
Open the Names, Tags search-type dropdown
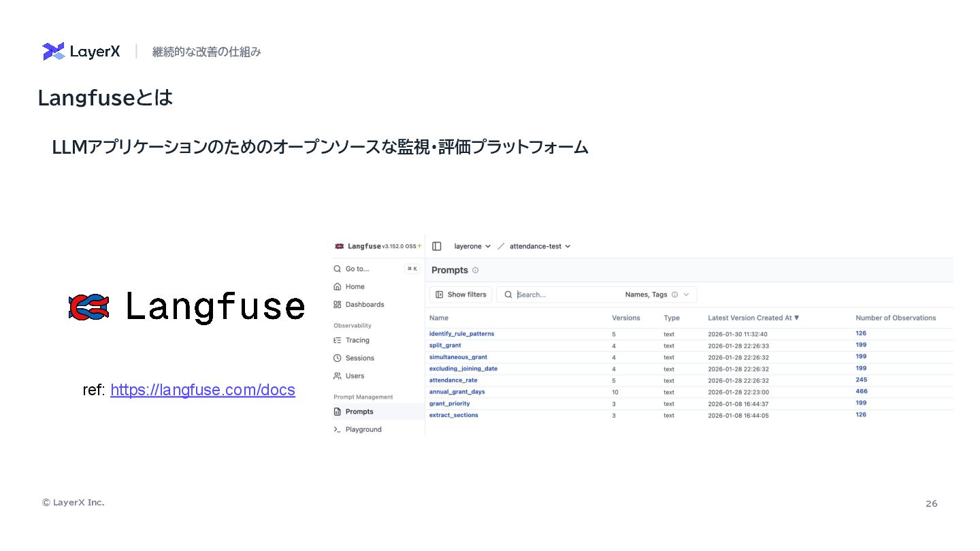[x=657, y=295]
